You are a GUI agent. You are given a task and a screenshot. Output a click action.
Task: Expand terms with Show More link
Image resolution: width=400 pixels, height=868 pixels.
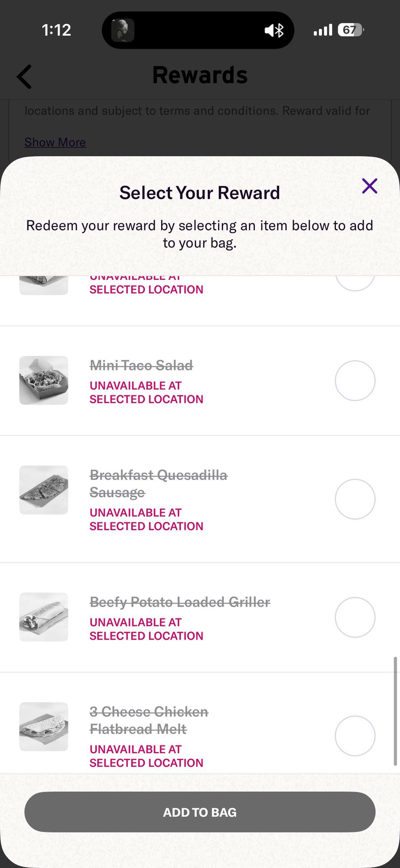55,142
